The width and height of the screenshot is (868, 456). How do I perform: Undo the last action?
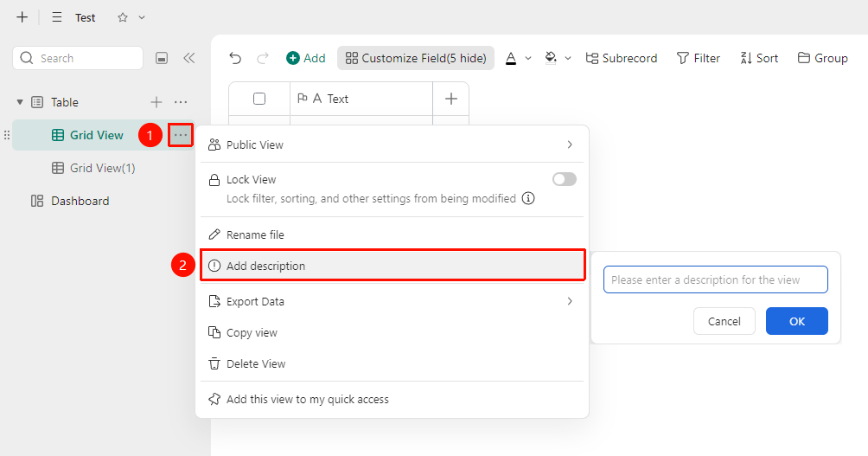point(235,58)
